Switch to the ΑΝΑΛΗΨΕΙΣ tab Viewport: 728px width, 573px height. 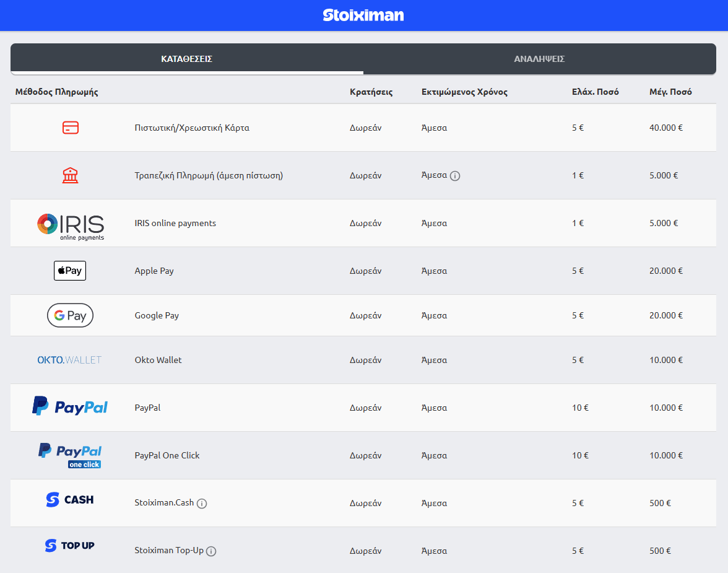pos(539,59)
